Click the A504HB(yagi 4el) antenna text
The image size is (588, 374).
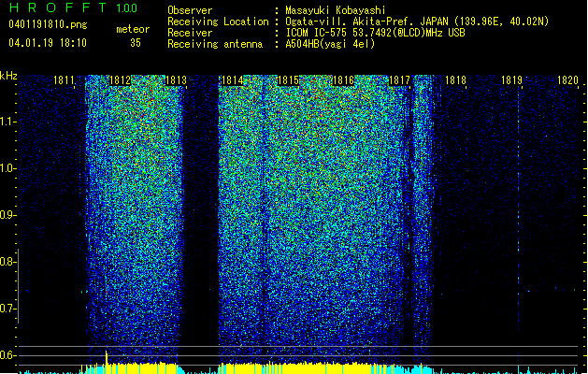coord(330,44)
